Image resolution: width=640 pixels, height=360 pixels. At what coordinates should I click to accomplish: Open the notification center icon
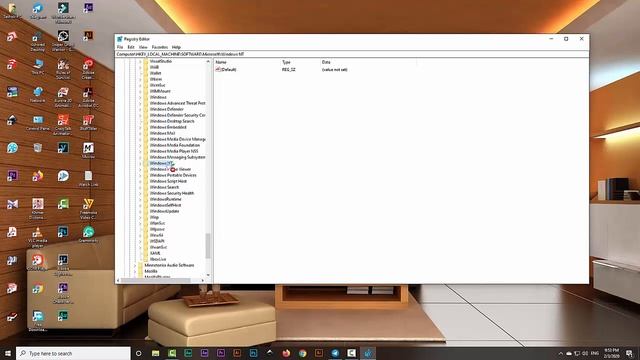pyautogui.click(x=629, y=353)
